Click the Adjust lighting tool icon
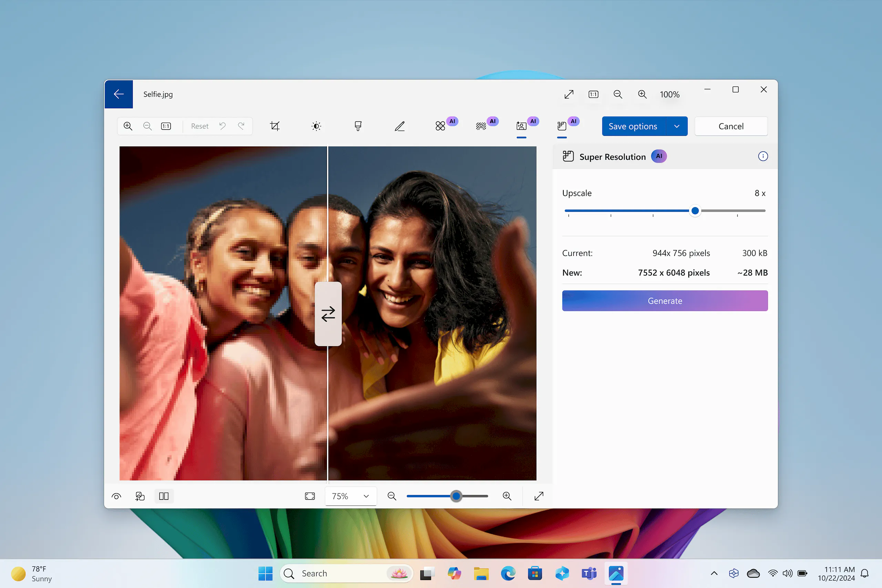 point(316,126)
